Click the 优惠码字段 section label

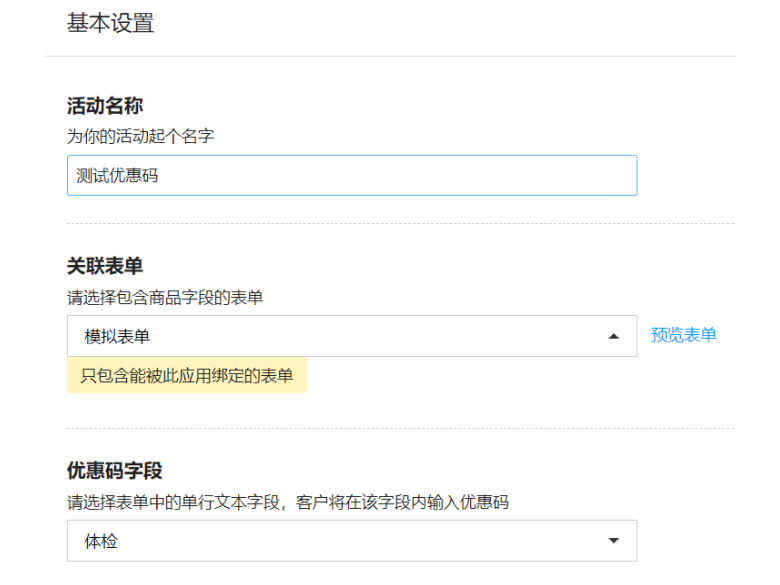[115, 471]
